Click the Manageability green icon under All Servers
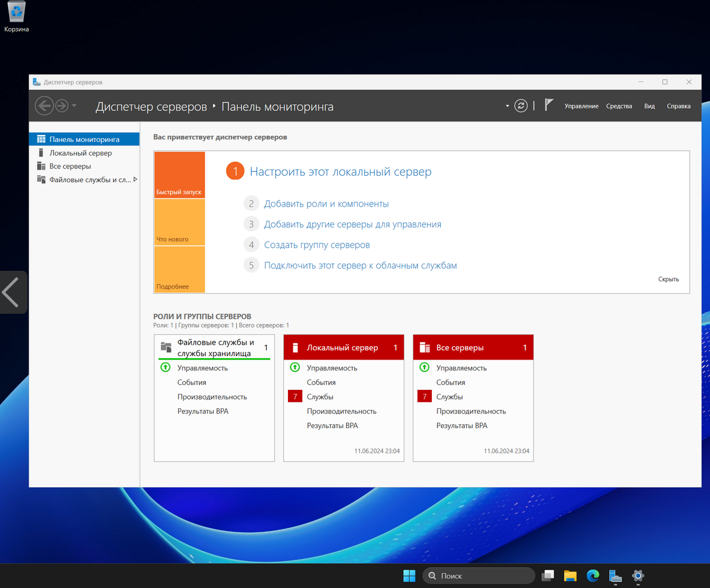This screenshot has width=710, height=588. point(424,368)
